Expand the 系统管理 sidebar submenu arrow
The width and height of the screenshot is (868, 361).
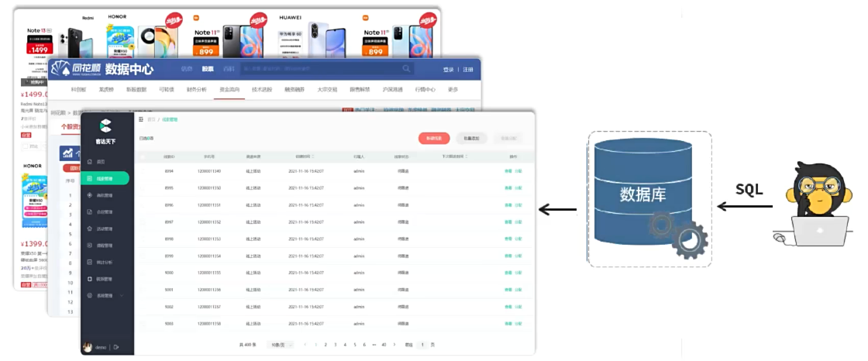pyautogui.click(x=122, y=295)
